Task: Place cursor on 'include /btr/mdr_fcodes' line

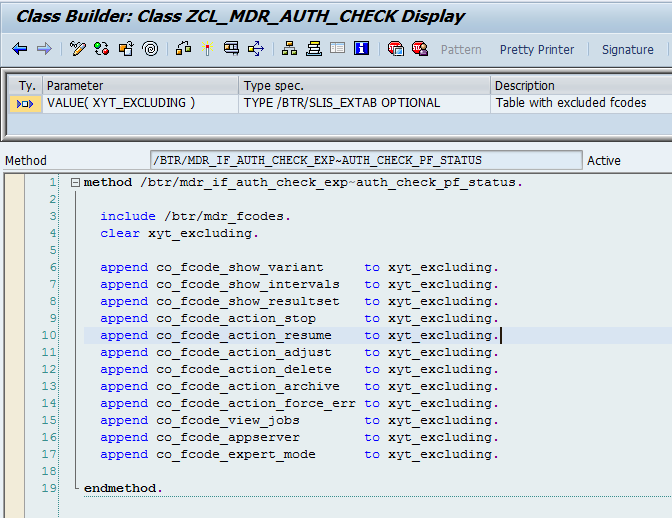Action: click(x=195, y=216)
